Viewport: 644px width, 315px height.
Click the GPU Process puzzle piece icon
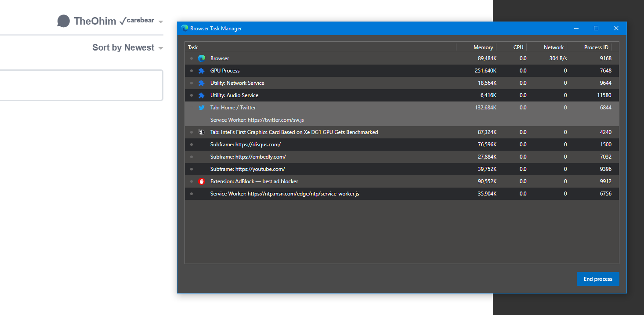(202, 70)
